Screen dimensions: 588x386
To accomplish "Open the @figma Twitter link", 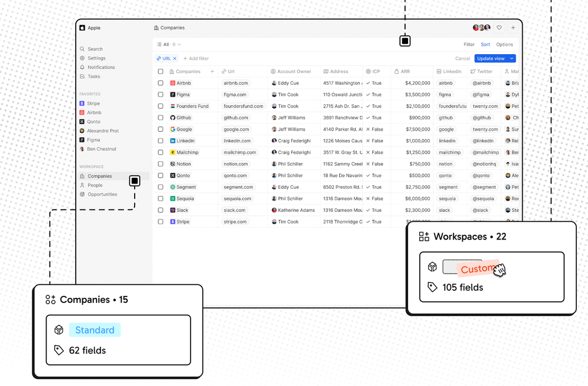I will 481,95.
